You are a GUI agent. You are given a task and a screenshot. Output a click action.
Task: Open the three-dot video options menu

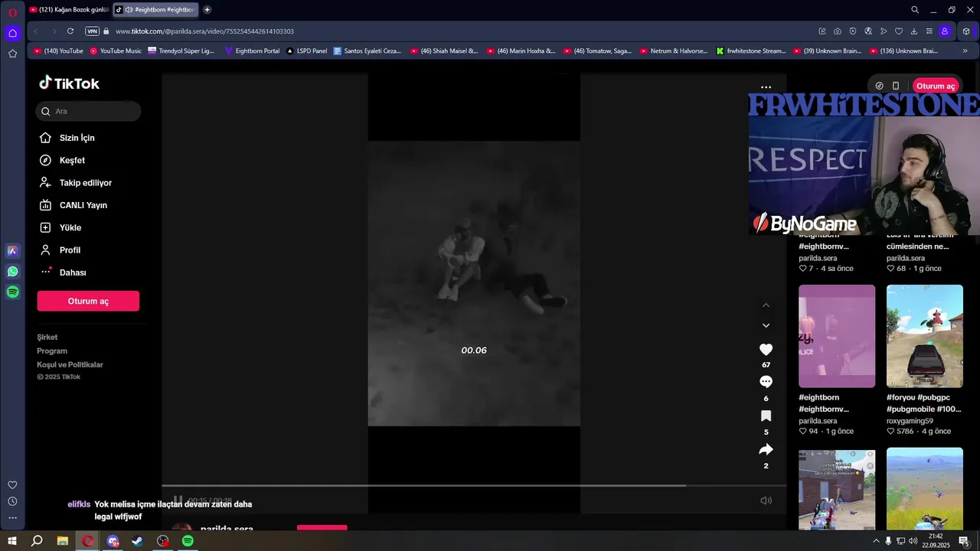coord(766,87)
